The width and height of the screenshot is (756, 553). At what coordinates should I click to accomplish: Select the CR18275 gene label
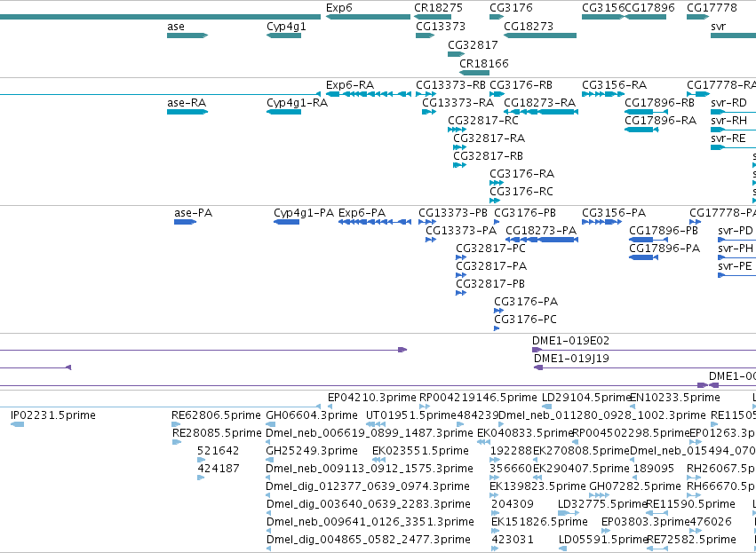438,8
